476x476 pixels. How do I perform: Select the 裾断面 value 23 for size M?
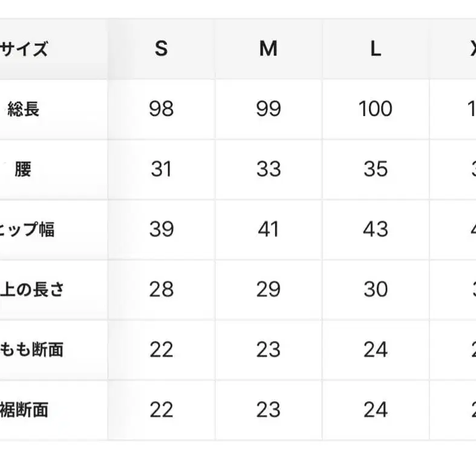(268, 410)
